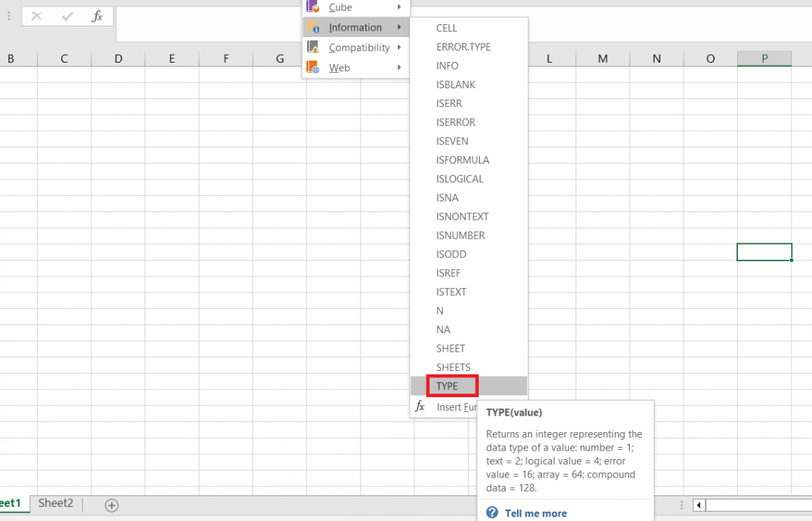Switch to the Sheet2 tab
Image resolution: width=812 pixels, height=521 pixels.
click(x=56, y=502)
